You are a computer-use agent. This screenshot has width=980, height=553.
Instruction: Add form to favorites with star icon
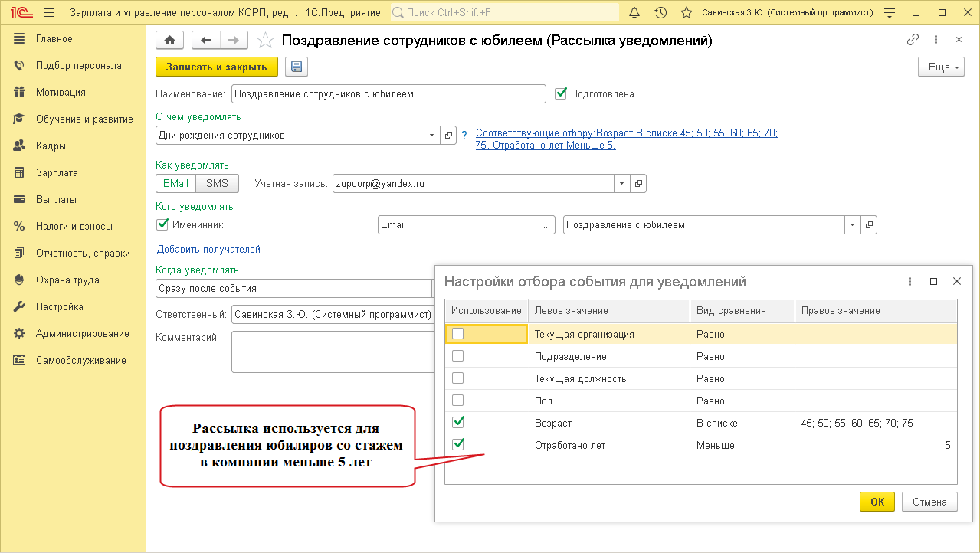[x=264, y=41]
